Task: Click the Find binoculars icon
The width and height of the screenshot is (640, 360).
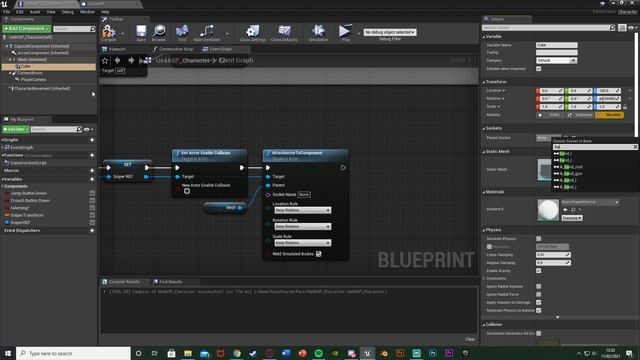Action: [x=182, y=31]
